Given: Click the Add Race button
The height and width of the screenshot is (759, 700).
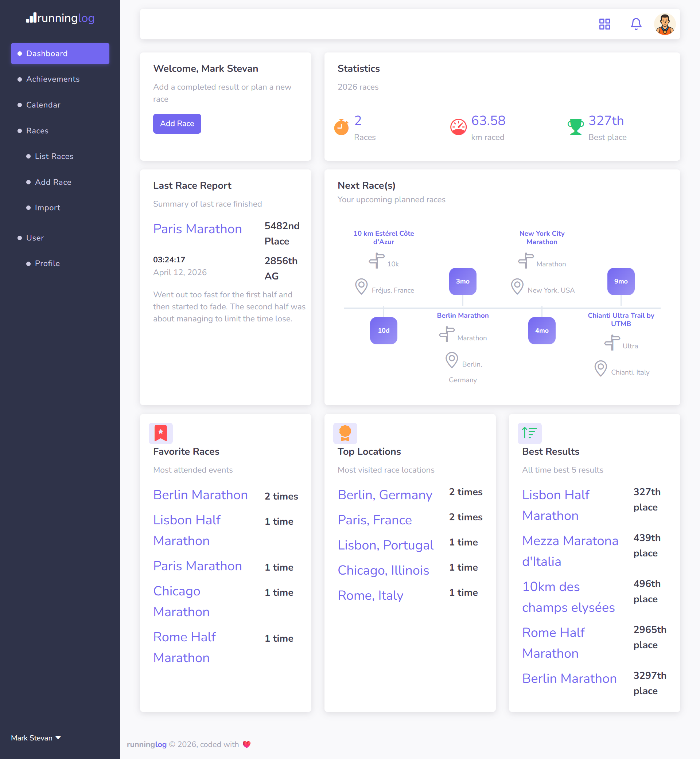Looking at the screenshot, I should pos(177,124).
